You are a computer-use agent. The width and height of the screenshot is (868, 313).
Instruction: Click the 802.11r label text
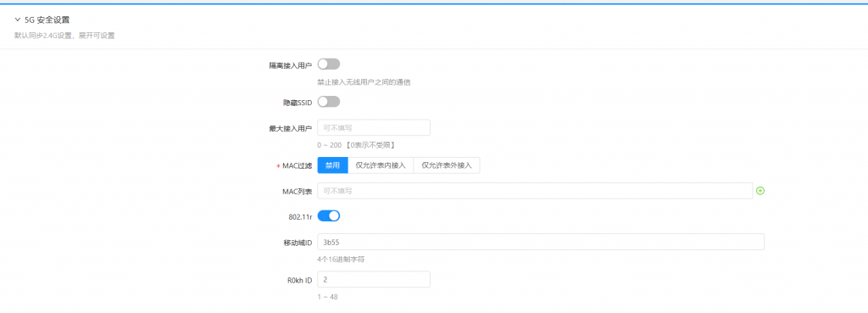point(300,216)
